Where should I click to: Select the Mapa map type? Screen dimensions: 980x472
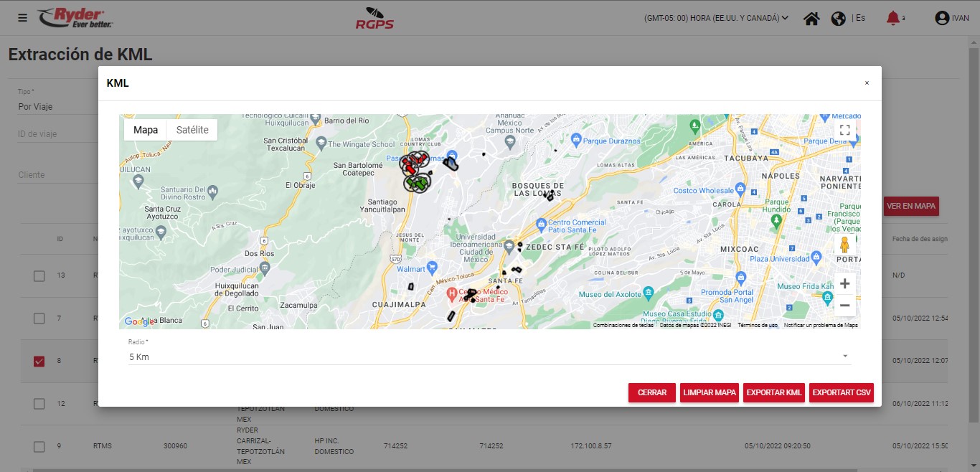pos(146,130)
